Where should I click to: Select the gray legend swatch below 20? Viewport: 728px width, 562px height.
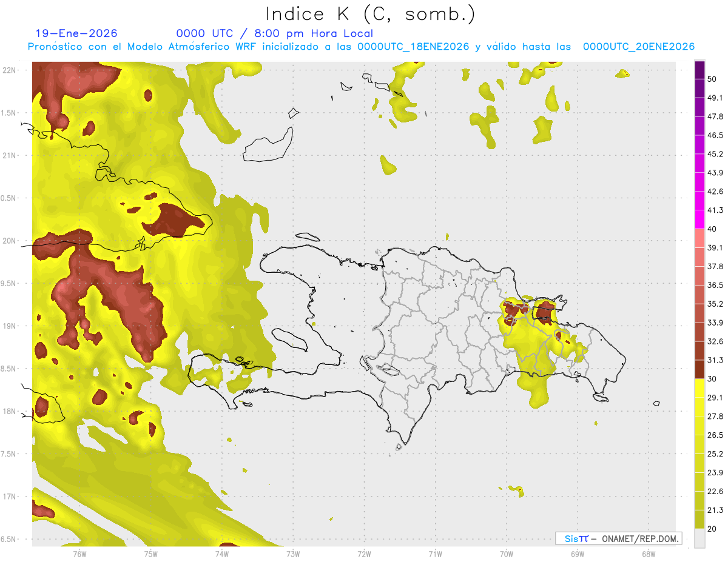[699, 538]
